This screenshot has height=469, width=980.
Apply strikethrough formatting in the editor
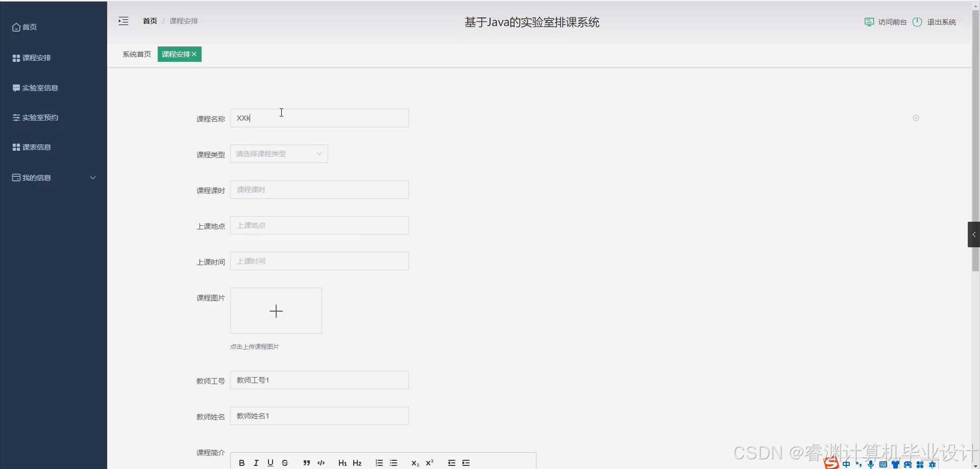coord(284,463)
